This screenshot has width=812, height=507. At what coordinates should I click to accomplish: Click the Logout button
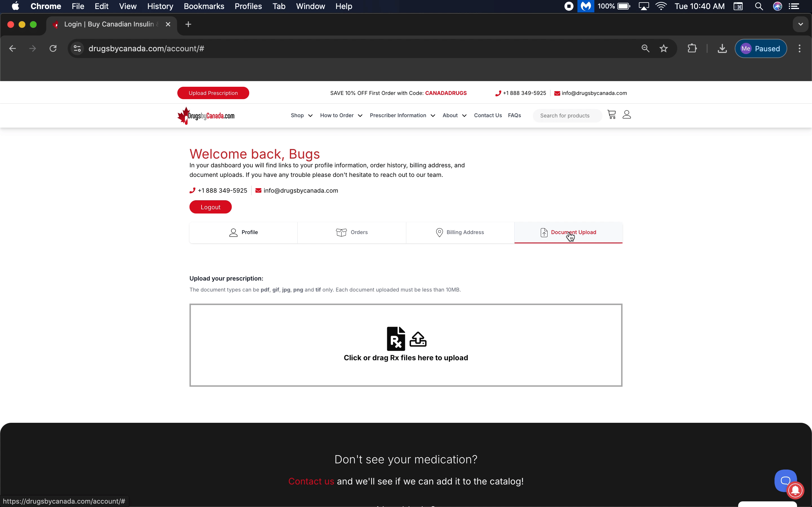point(210,207)
